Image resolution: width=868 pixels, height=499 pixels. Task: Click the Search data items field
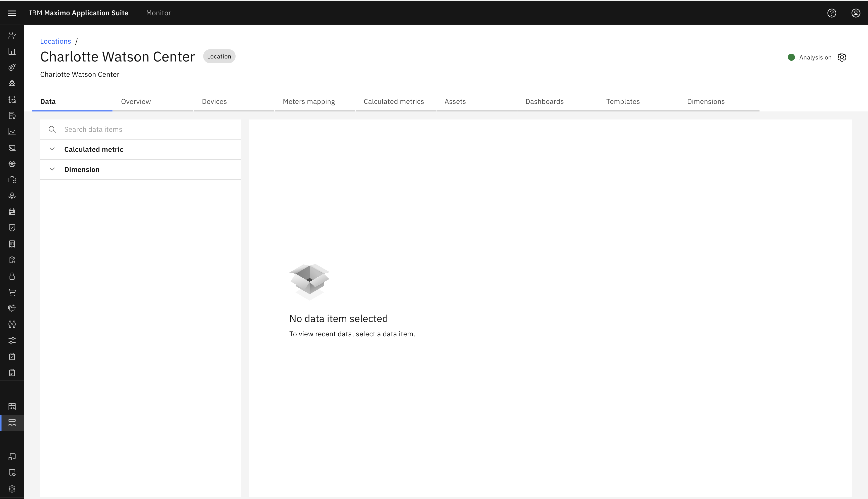141,130
